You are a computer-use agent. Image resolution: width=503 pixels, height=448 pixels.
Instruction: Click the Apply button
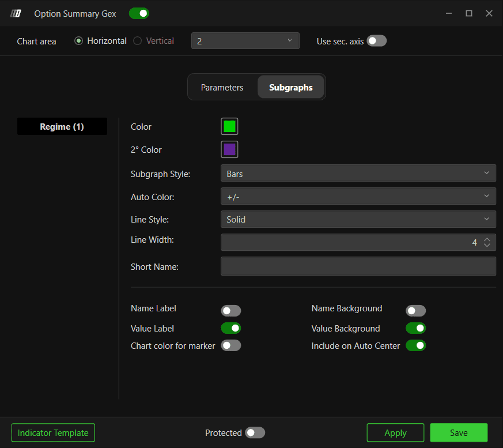pos(395,432)
